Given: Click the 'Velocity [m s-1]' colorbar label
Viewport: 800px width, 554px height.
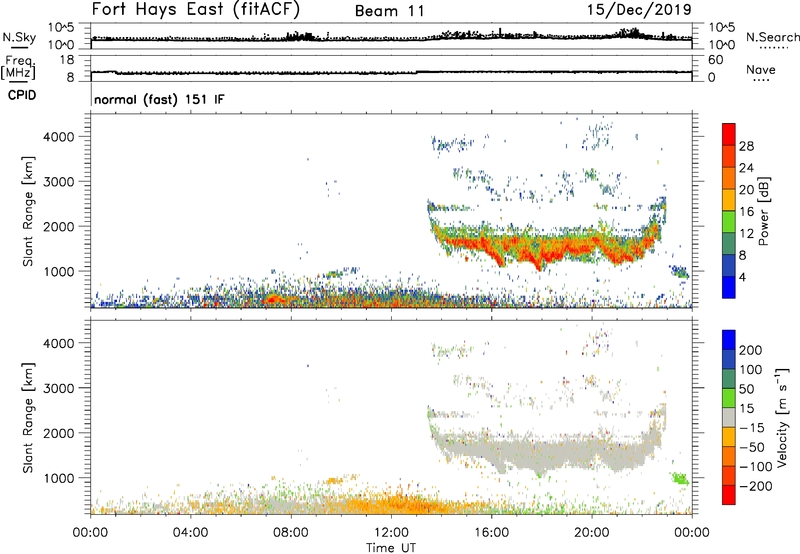Looking at the screenshot, I should click(x=782, y=417).
